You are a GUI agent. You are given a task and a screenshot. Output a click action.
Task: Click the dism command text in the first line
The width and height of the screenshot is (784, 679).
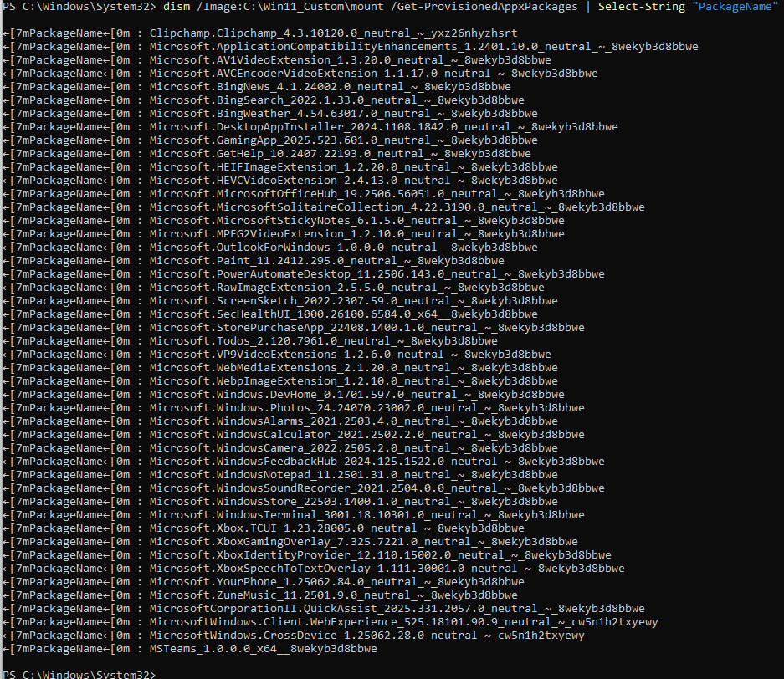[x=176, y=7]
